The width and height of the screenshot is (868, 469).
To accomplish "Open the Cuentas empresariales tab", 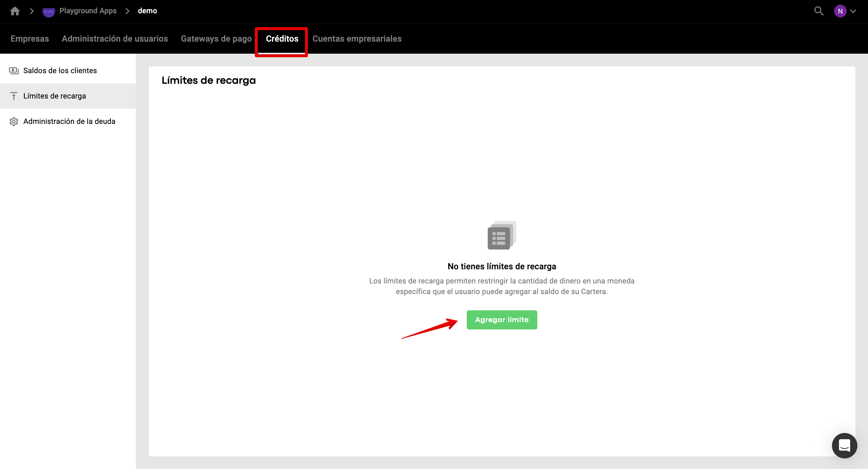I will click(x=357, y=39).
